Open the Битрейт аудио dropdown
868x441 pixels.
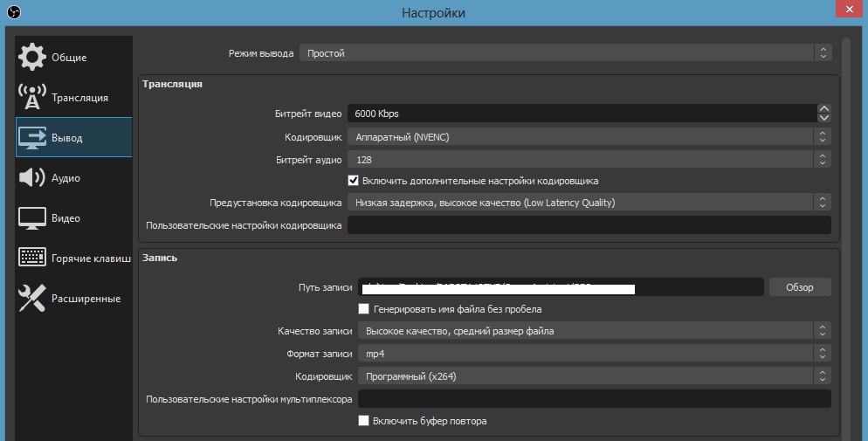(x=589, y=159)
